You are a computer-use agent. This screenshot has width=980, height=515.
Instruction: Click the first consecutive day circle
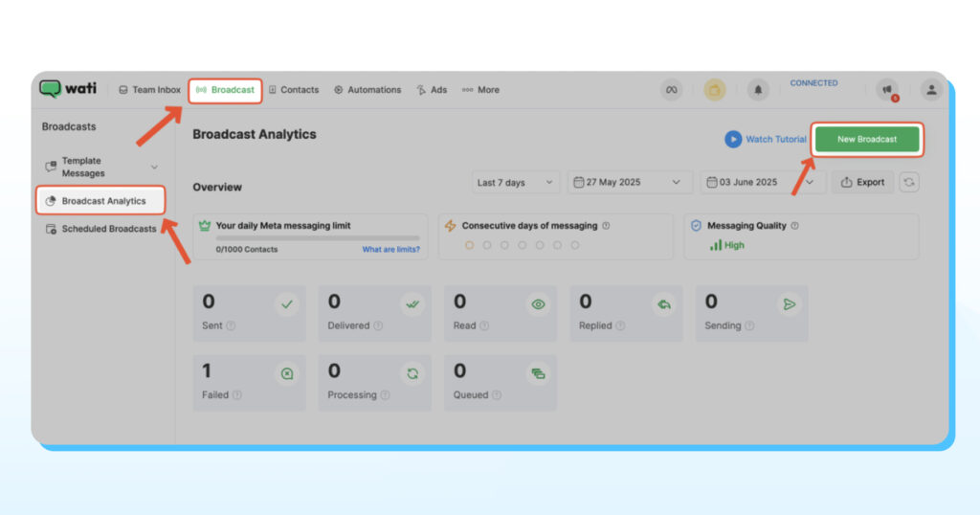tap(469, 245)
